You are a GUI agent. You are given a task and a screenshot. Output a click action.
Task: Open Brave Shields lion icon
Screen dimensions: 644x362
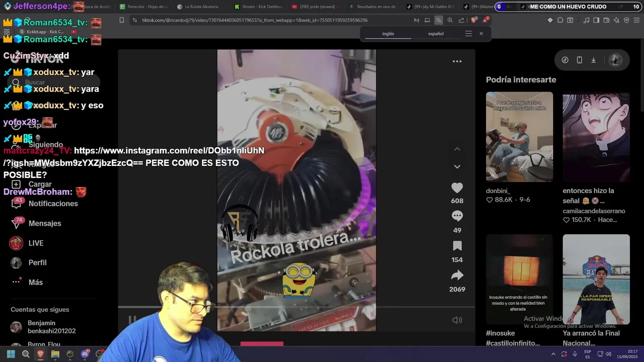473,20
